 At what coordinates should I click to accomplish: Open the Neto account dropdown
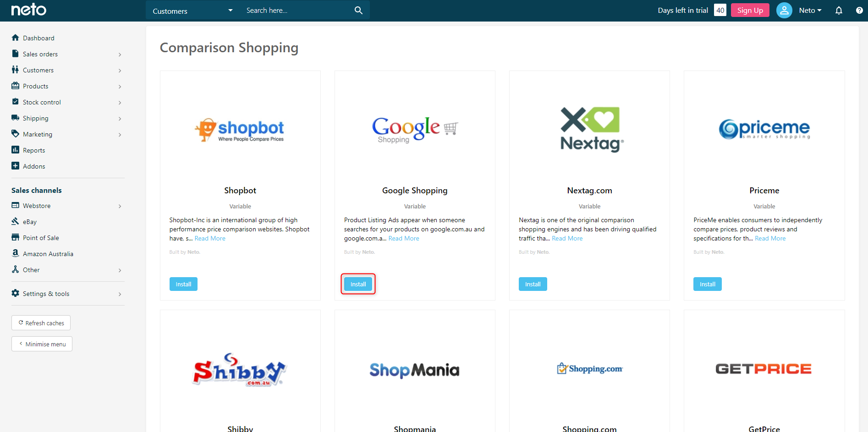[x=810, y=10]
